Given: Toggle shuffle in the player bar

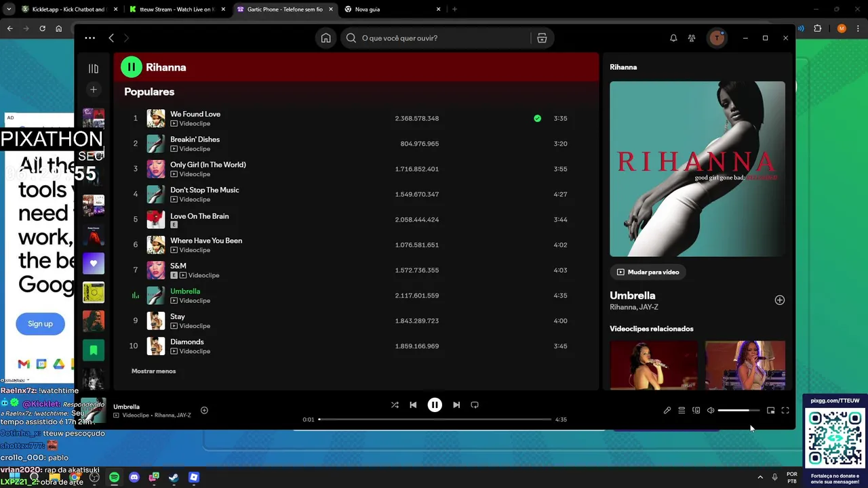Looking at the screenshot, I should 395,405.
